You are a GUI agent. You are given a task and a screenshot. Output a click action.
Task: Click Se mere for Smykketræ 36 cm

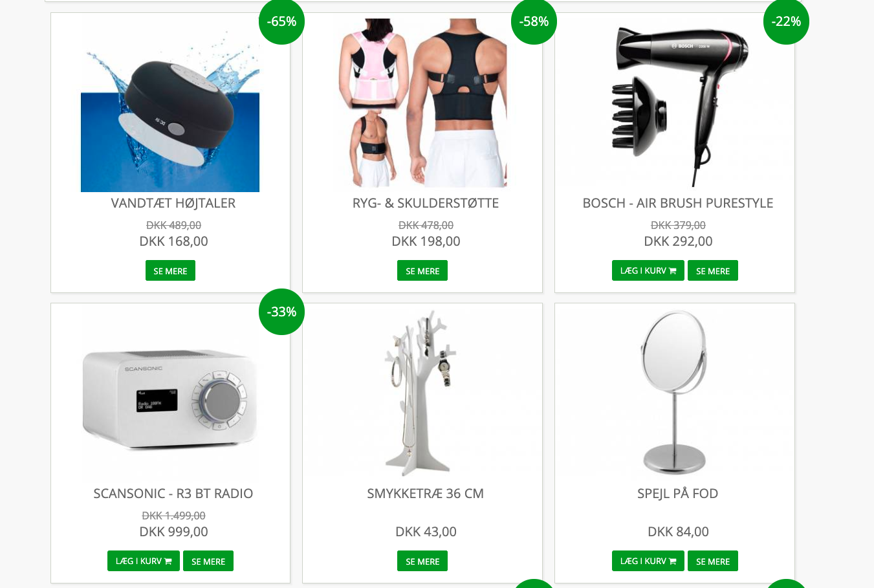[422, 561]
